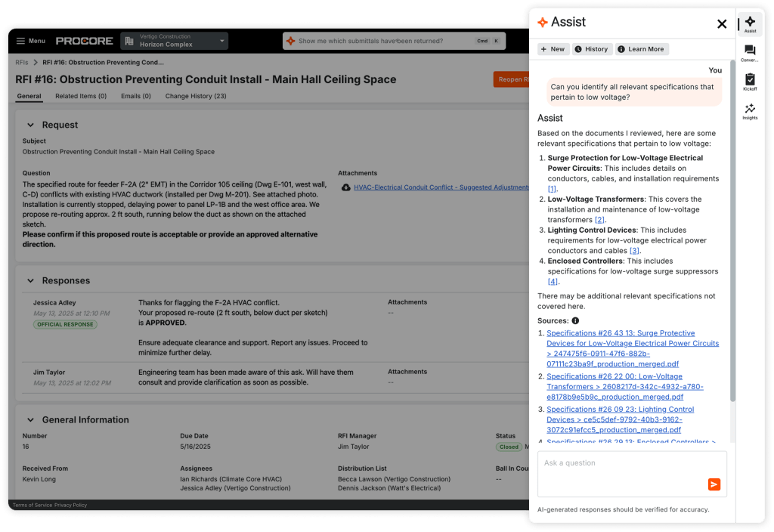This screenshot has width=774, height=532.
Task: Open the Kickoff clipboard icon
Action: click(x=750, y=82)
